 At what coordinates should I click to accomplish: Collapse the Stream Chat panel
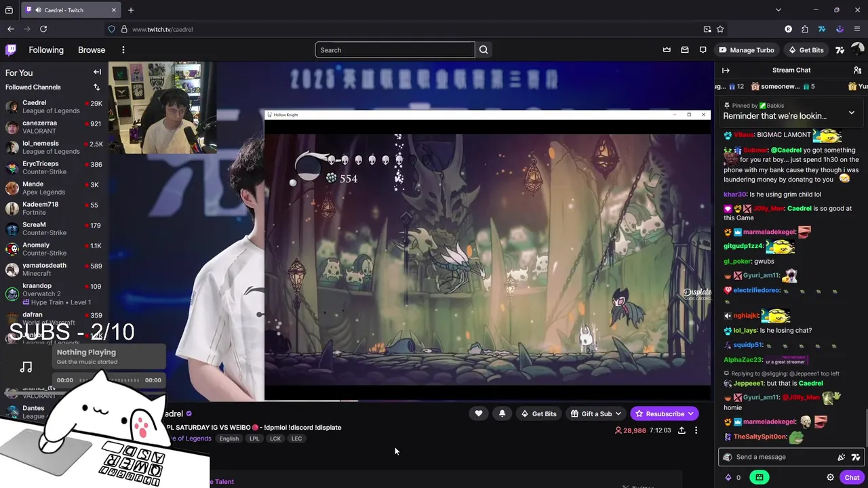726,70
